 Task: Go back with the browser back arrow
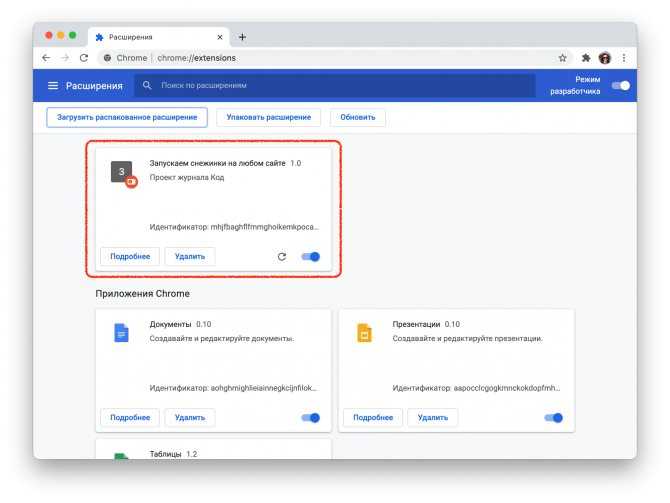pyautogui.click(x=46, y=58)
